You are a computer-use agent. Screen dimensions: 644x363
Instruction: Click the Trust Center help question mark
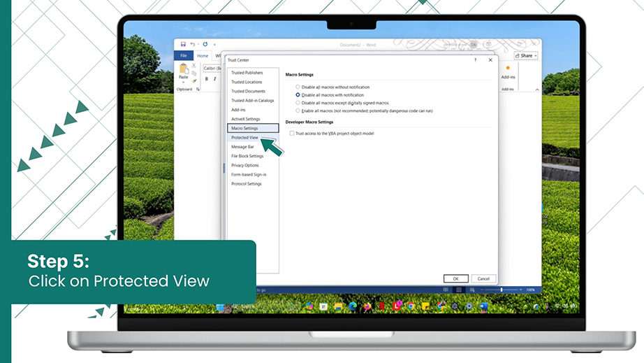pyautogui.click(x=475, y=60)
